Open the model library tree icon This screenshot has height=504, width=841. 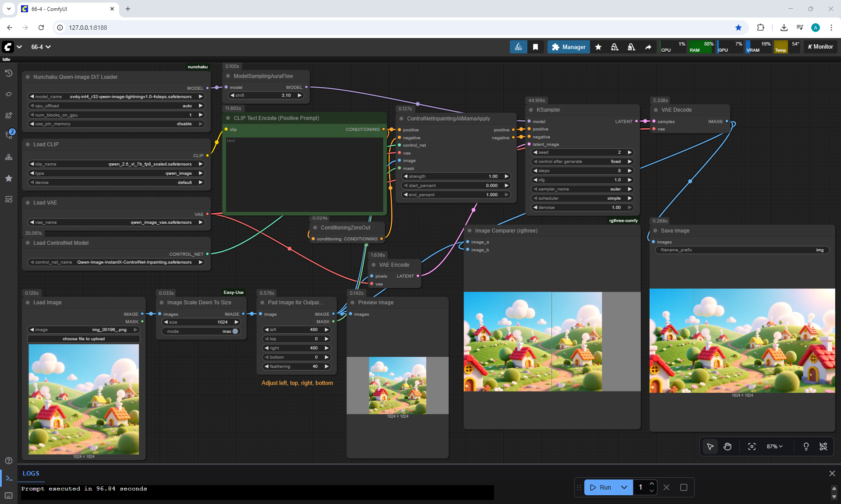click(9, 157)
